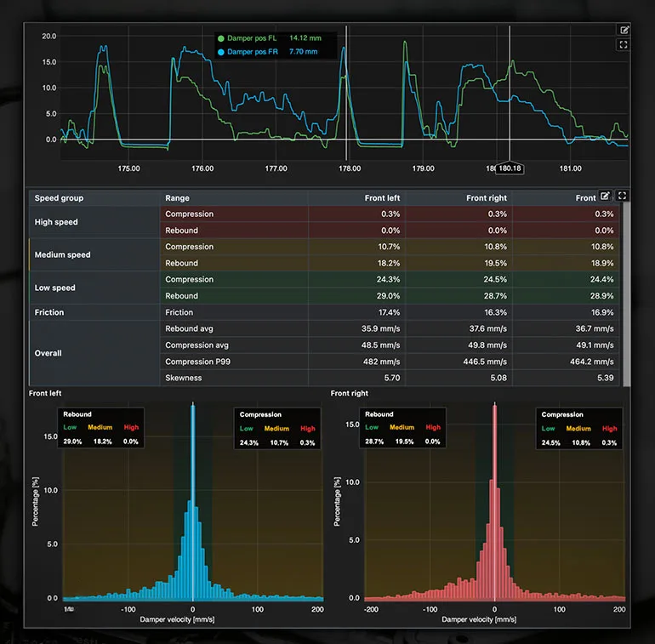Select the Friction speed group cell
Screen dimensions: 655x644
(94, 312)
